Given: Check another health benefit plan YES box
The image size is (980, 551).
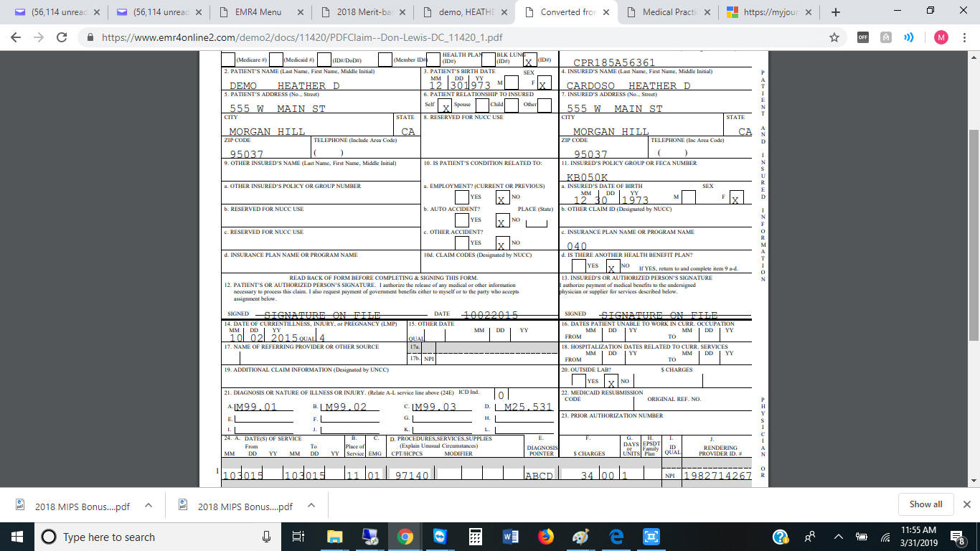Looking at the screenshot, I should pos(578,266).
